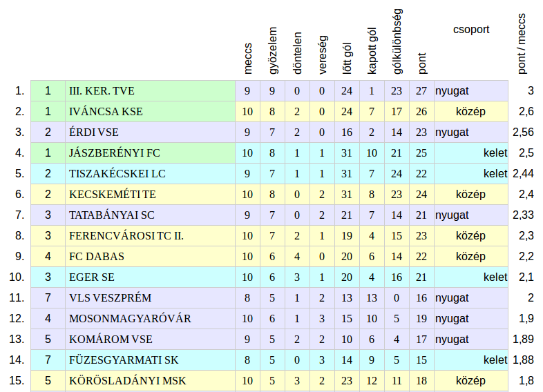Image resolution: width=543 pixels, height=392 pixels.
Task: Click 'kelet' group cell in TISZAKÉCSKEI LC row
Action: tap(471, 174)
